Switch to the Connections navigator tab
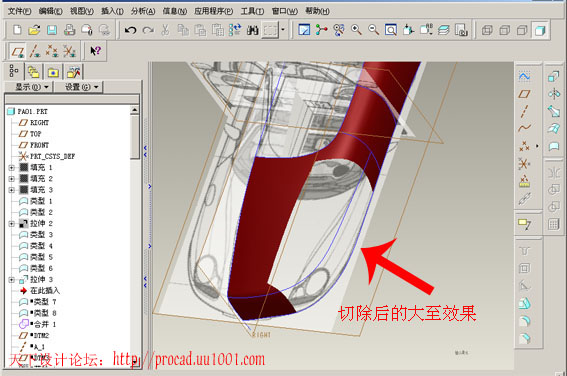Viewport: 567px width, 376px height. click(73, 72)
